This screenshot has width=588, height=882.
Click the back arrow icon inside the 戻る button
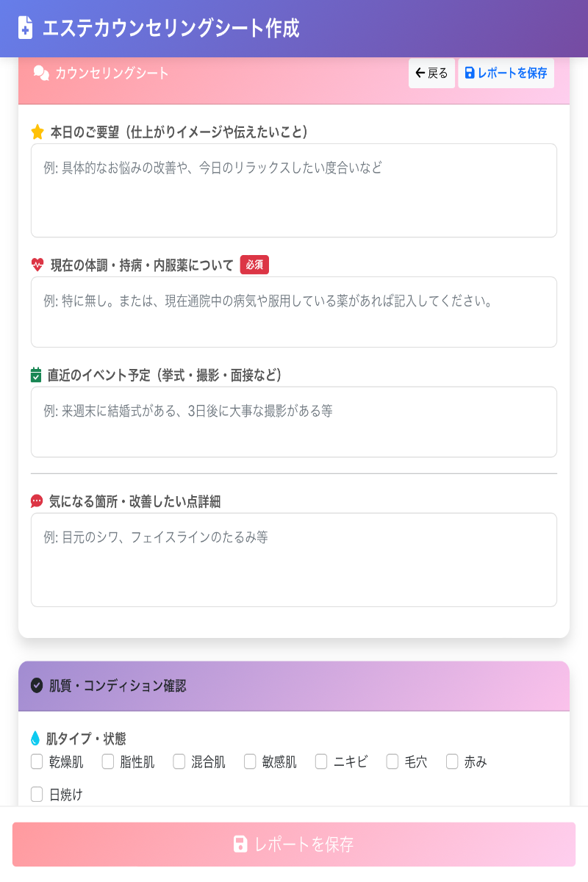pyautogui.click(x=420, y=73)
